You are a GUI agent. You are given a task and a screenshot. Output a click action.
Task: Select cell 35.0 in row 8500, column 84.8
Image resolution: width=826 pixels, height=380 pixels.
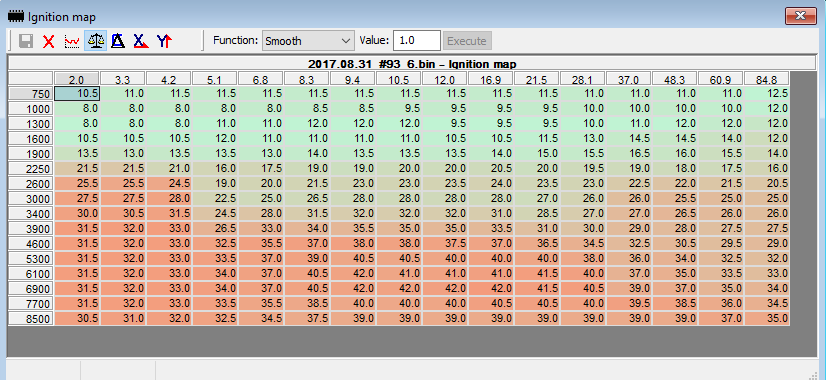point(766,319)
